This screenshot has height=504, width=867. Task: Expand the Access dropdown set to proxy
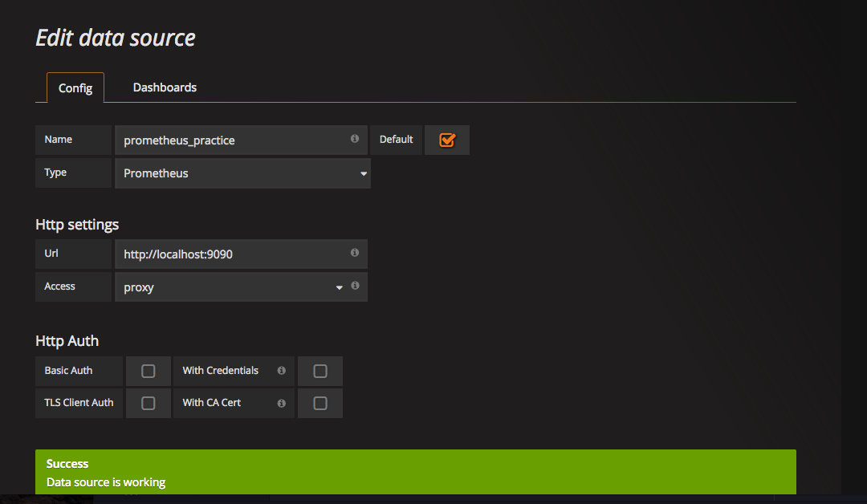(231, 287)
